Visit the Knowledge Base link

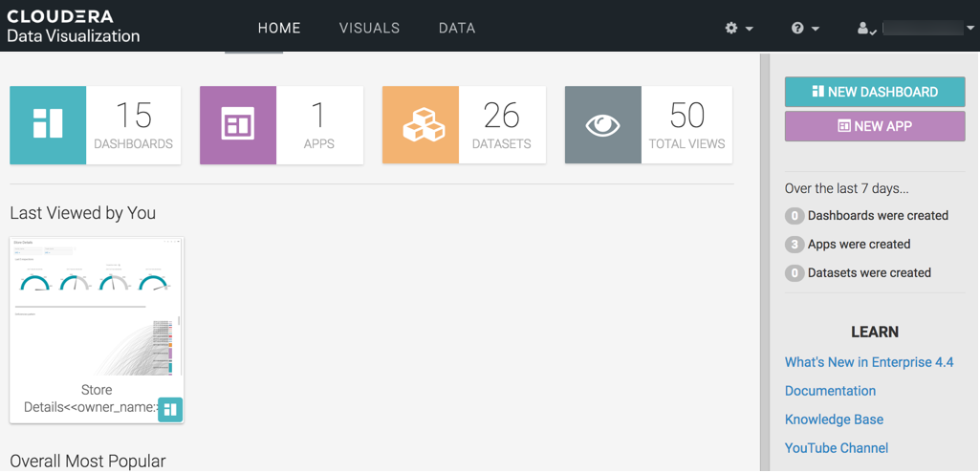(834, 419)
